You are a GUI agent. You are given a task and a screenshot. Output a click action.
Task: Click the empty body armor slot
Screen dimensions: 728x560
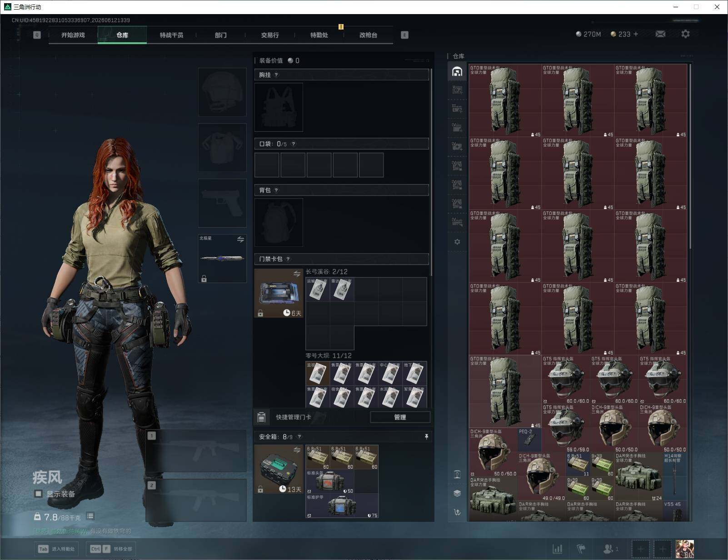[x=222, y=147]
